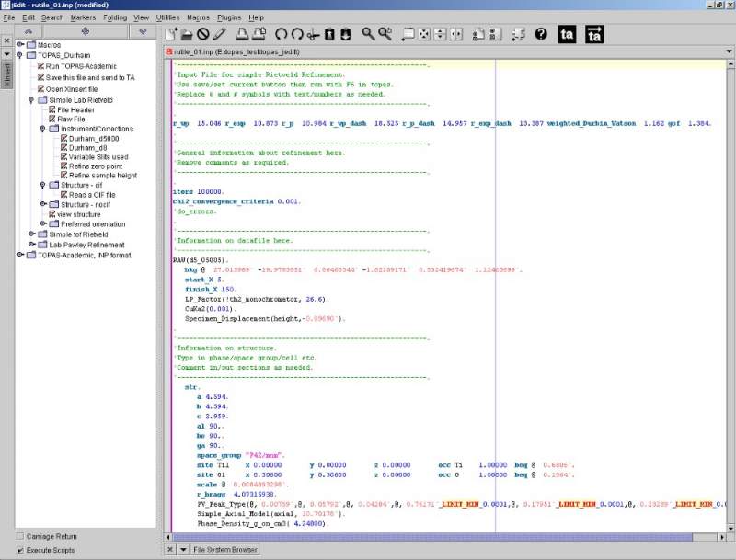This screenshot has width=736, height=560.
Task: Expand the Preferred orientation folder
Action: tap(42, 223)
